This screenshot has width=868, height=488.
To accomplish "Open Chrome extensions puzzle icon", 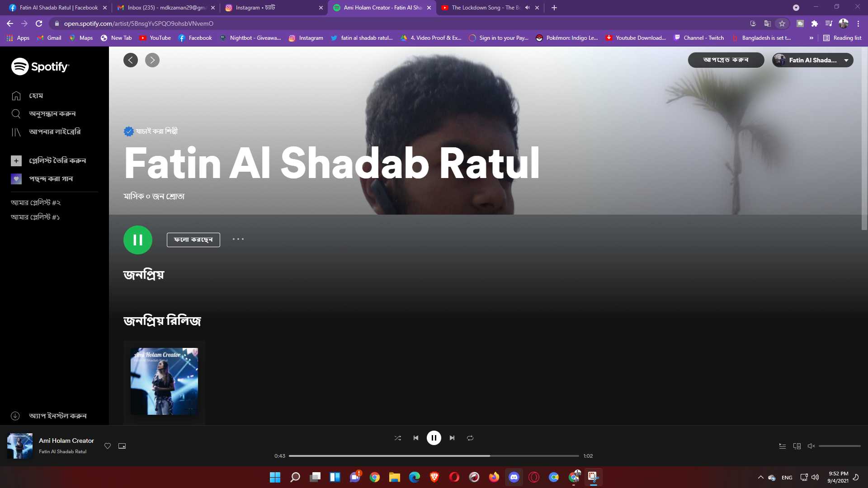I will 815,23.
